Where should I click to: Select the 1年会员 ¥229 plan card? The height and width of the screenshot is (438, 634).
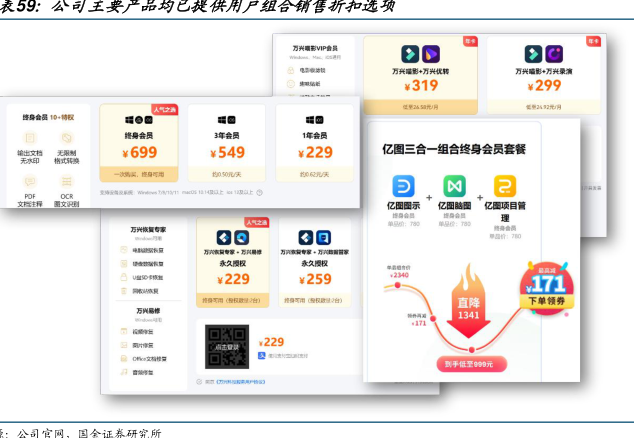coord(315,143)
